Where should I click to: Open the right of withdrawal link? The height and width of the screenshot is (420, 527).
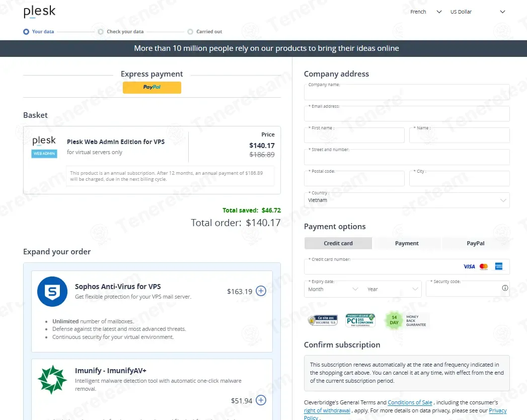(327, 410)
